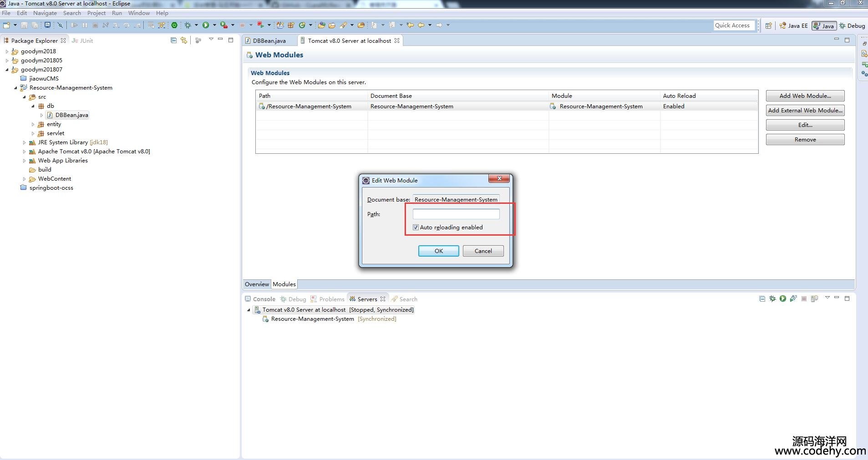
Task: Open the Window menu
Action: pos(138,13)
